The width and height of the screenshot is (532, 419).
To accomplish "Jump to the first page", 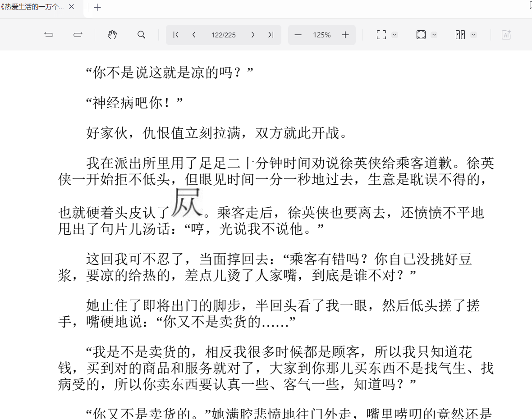I will click(x=175, y=35).
